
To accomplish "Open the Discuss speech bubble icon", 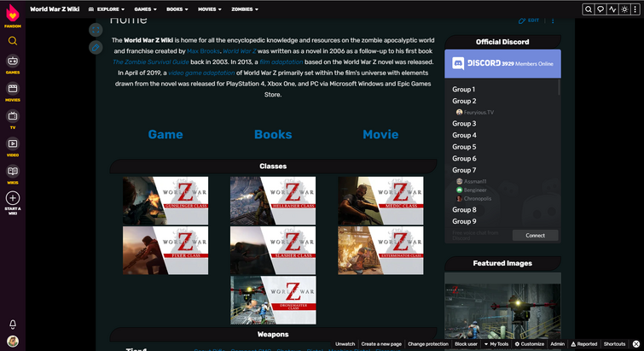I will click(x=600, y=9).
